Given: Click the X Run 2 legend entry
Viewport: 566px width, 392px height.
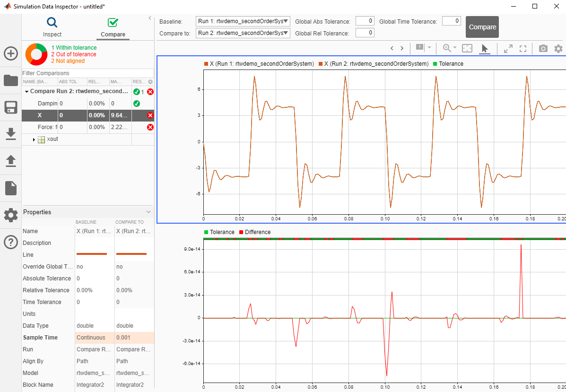Looking at the screenshot, I should point(373,64).
